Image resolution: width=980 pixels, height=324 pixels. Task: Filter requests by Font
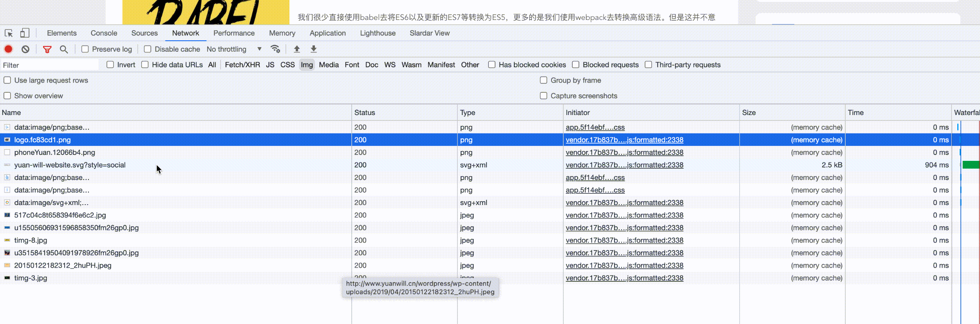[352, 65]
